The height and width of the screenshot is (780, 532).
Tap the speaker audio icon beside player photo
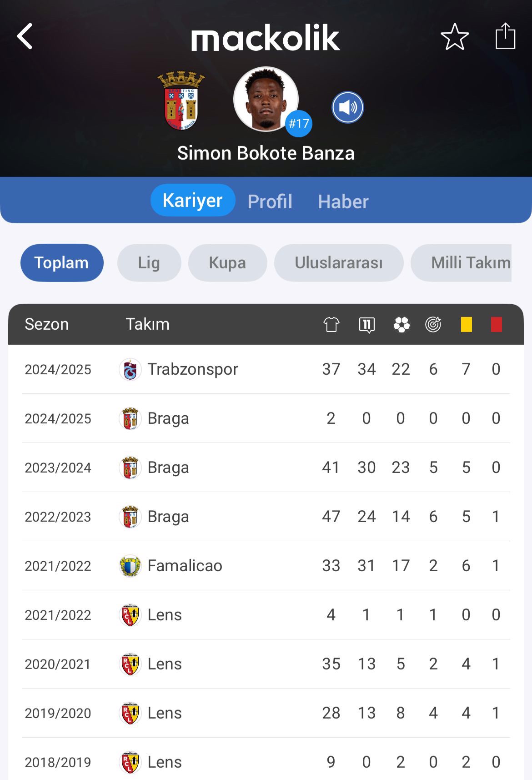(x=348, y=107)
